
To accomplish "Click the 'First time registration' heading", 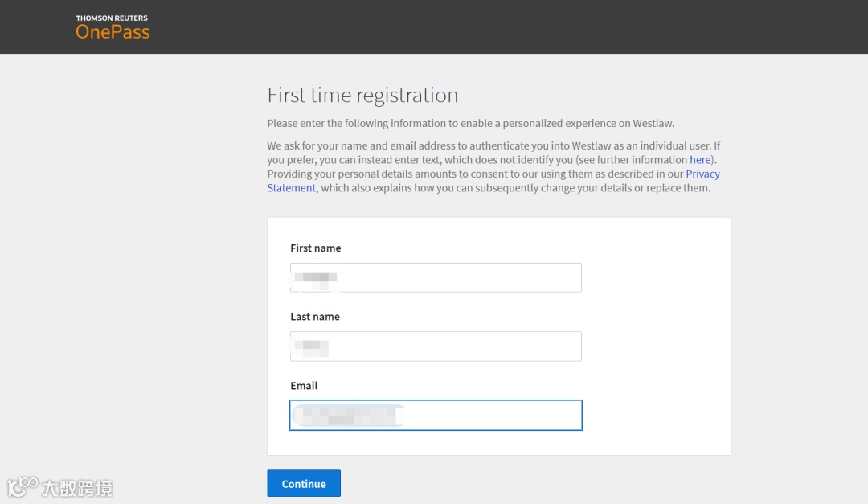I will [362, 96].
